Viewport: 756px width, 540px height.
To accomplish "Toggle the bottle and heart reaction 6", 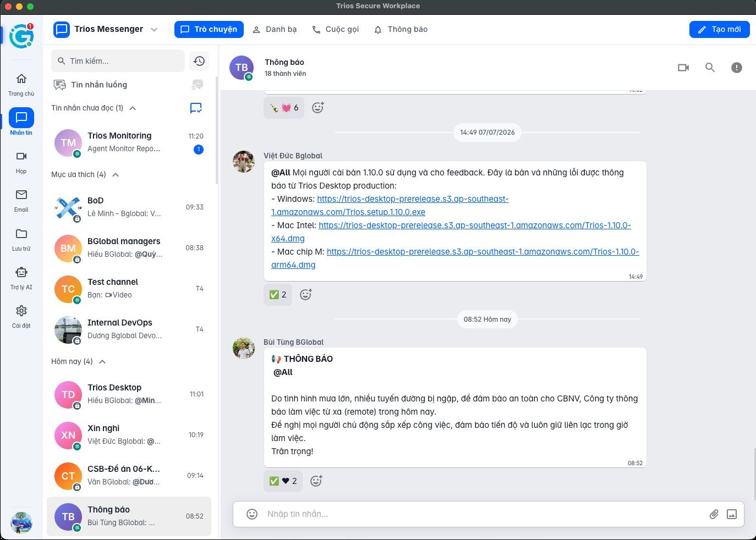I will (284, 108).
